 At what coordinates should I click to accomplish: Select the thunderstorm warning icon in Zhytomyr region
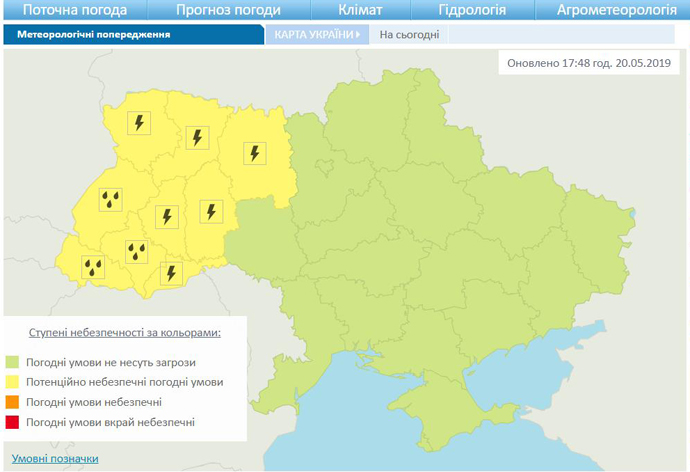[x=255, y=153]
